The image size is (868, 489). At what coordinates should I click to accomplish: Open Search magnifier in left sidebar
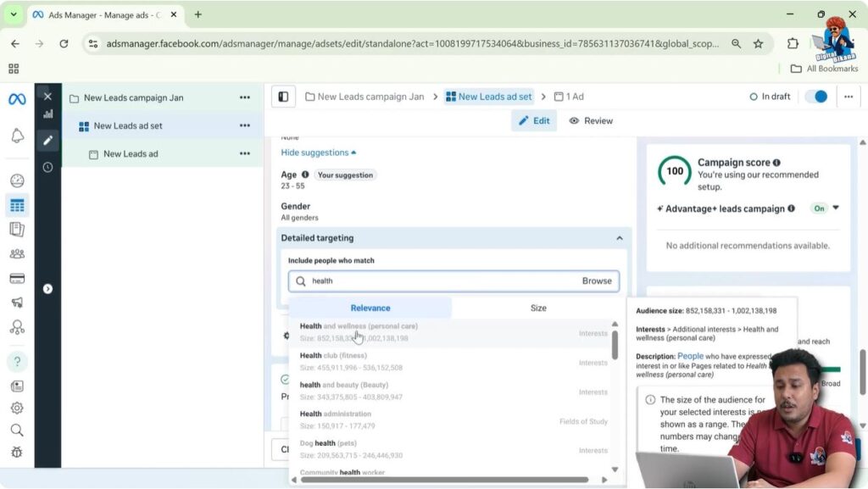coord(17,430)
